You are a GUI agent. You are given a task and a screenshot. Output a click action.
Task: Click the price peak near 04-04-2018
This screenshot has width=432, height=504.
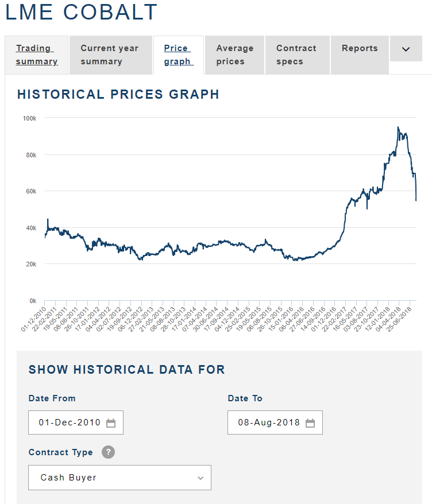398,127
